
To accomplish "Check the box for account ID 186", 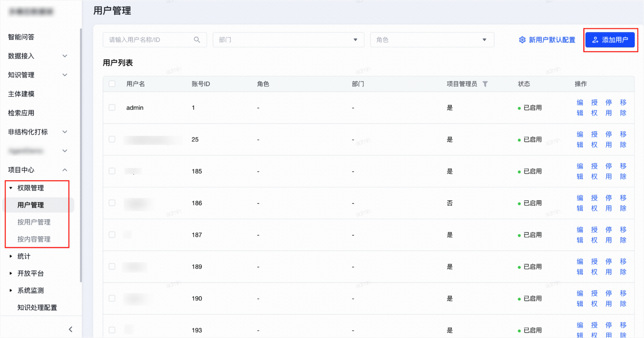I will 112,203.
